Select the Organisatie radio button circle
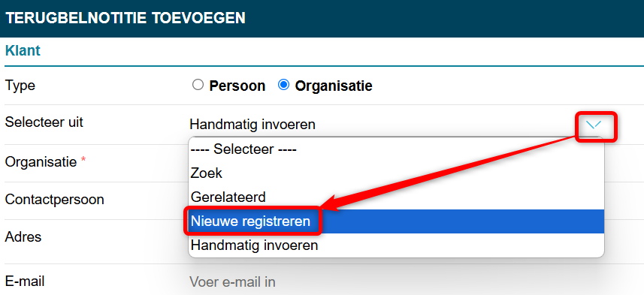The image size is (644, 295). point(283,86)
